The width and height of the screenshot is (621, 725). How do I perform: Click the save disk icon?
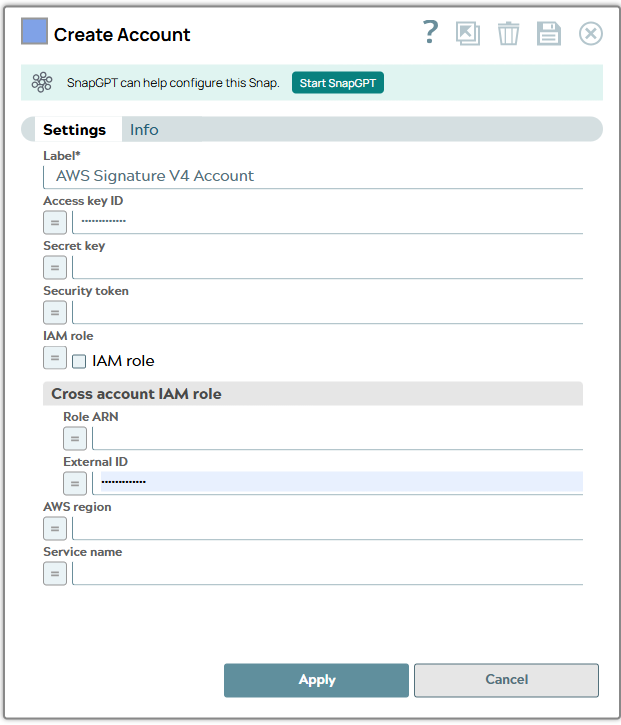[549, 33]
